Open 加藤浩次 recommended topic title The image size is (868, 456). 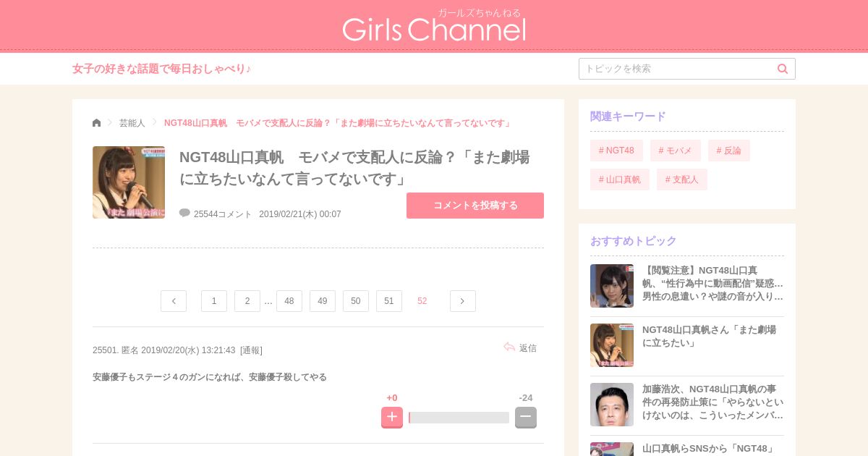(x=712, y=402)
